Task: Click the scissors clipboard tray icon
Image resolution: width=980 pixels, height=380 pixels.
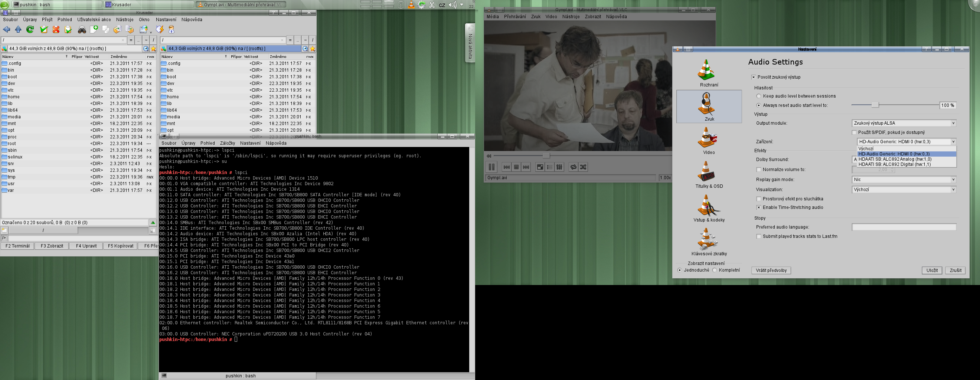Action: pos(432,5)
